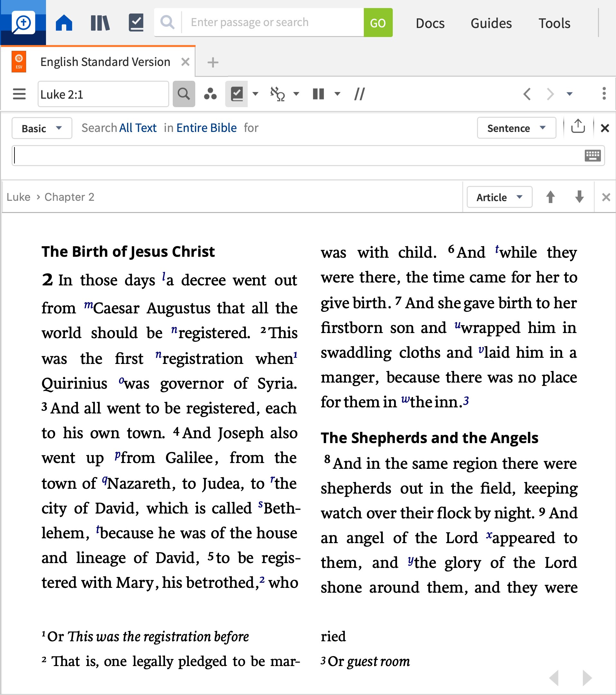This screenshot has height=695, width=616.
Task: Click footnote text 'Or guest room'
Action: (x=369, y=661)
